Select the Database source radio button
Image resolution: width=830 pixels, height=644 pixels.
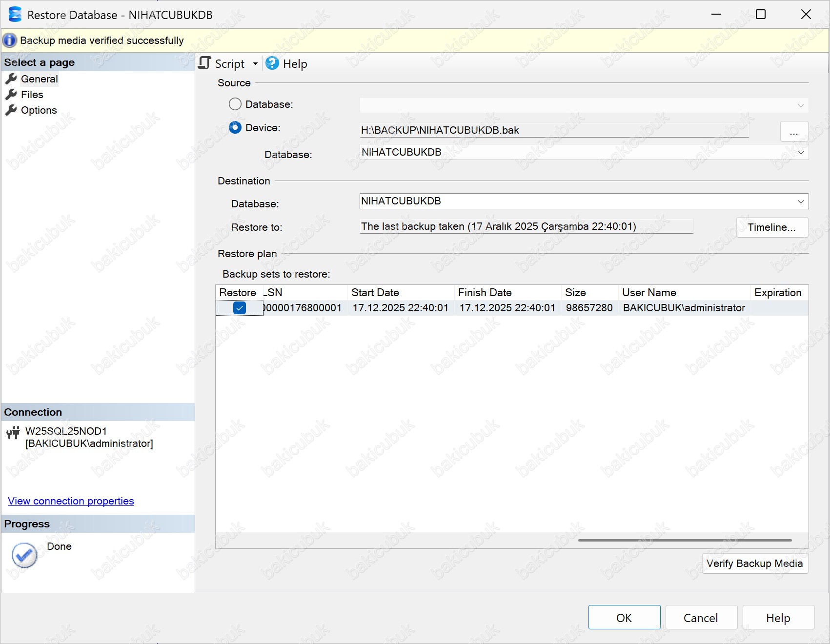click(x=235, y=104)
